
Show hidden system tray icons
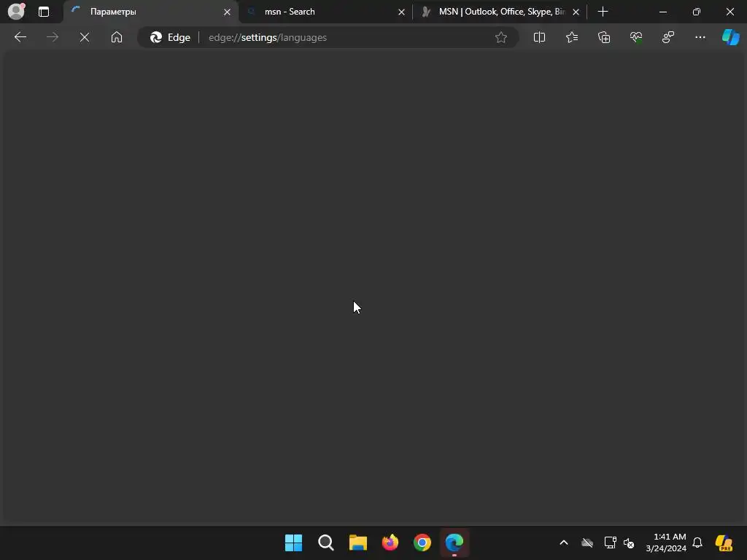[x=564, y=542]
